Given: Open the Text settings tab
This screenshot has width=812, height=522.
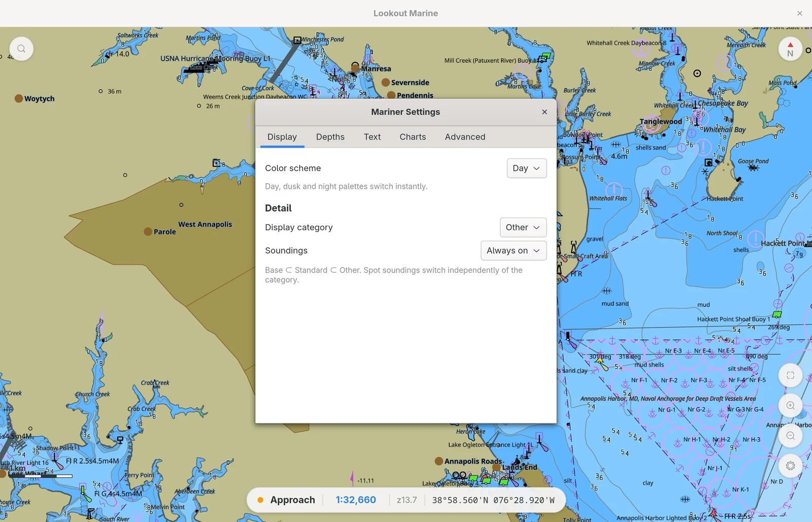Looking at the screenshot, I should pyautogui.click(x=372, y=137).
